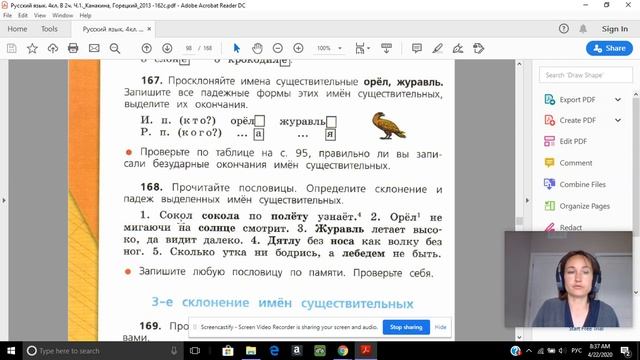This screenshot has height=360, width=640.
Task: Select the highlight pen tool
Action: coord(438,48)
